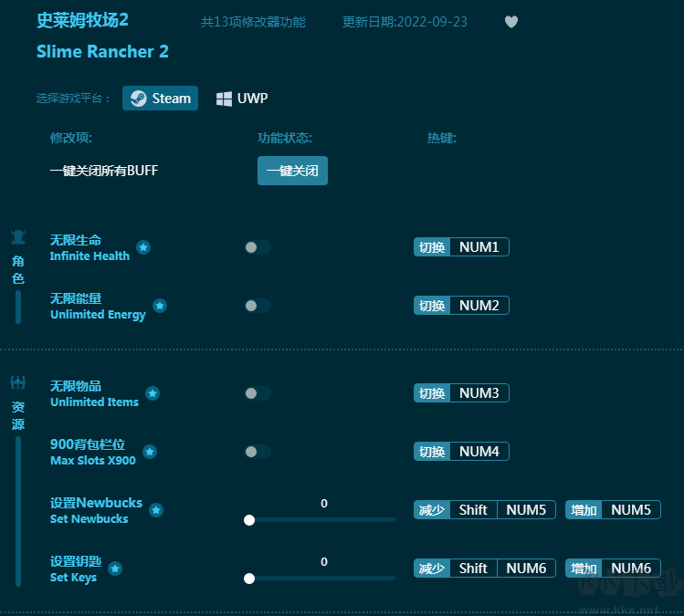Screen dimensions: 684x616
Task: Toggle Unlimited Items on
Action: pos(258,393)
